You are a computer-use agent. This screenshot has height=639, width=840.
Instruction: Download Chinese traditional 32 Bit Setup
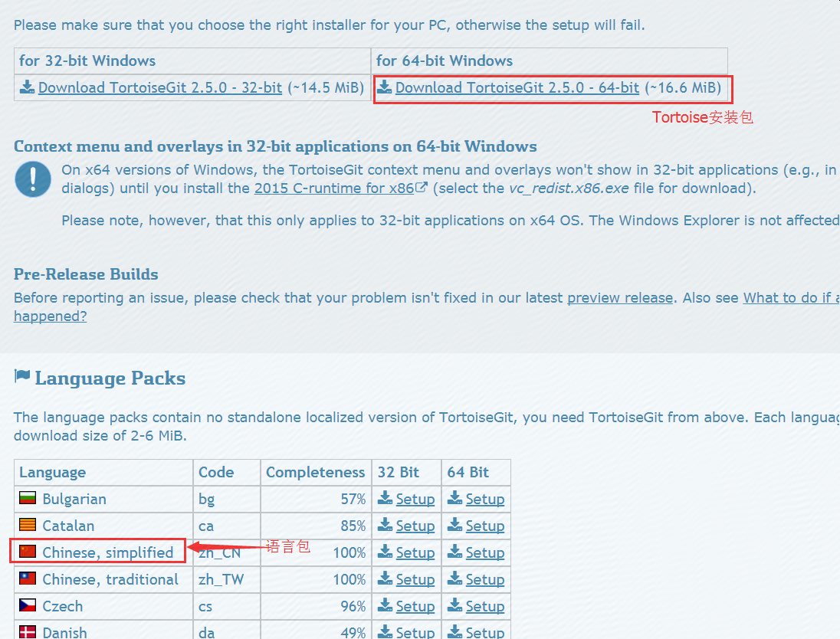(x=415, y=579)
